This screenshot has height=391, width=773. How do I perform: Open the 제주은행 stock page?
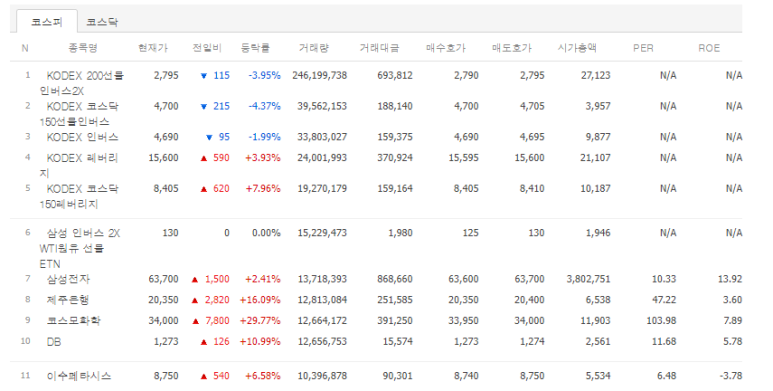[x=68, y=300]
